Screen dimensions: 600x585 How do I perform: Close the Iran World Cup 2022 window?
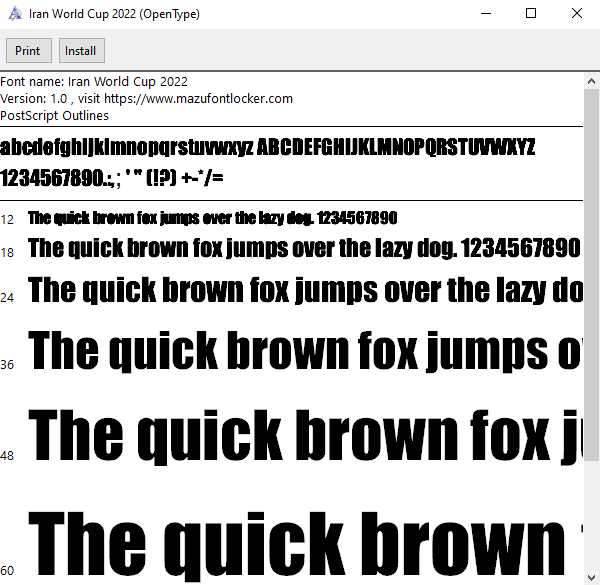pyautogui.click(x=577, y=14)
